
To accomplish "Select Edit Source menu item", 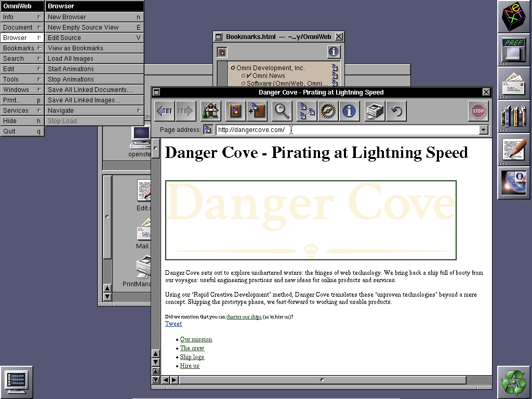I will click(95, 37).
